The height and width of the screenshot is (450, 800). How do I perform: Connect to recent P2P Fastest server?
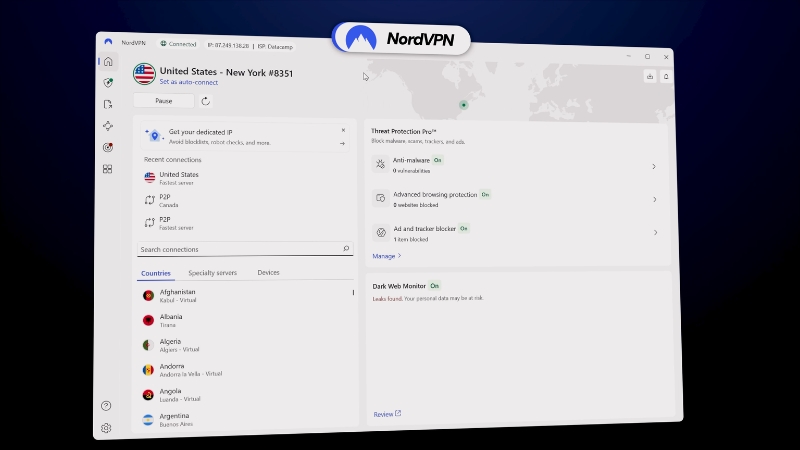(x=246, y=223)
